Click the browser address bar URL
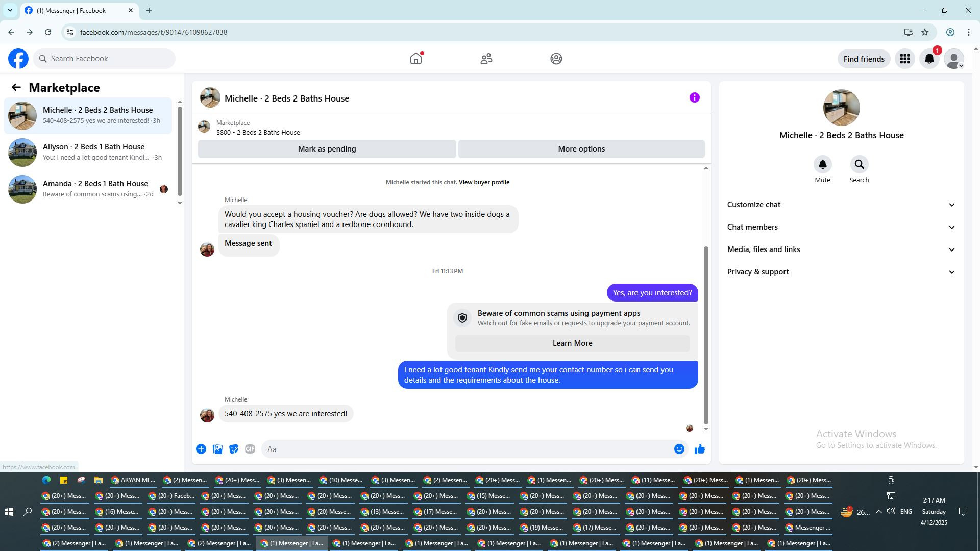 point(154,32)
